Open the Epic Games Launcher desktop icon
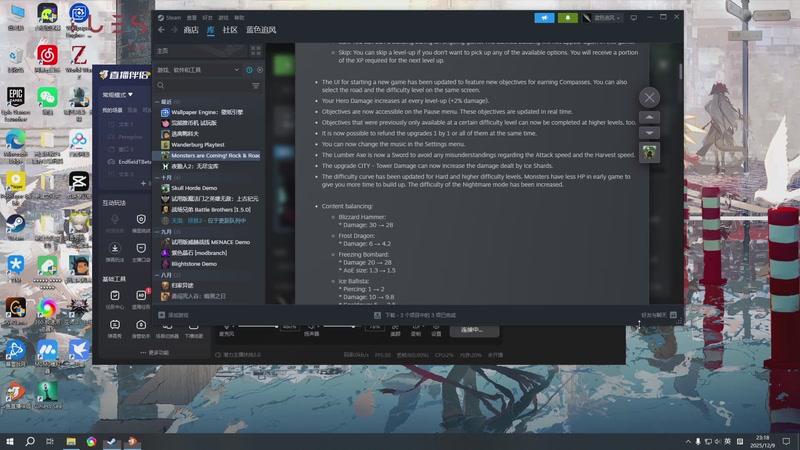800x450 pixels. 16,104
